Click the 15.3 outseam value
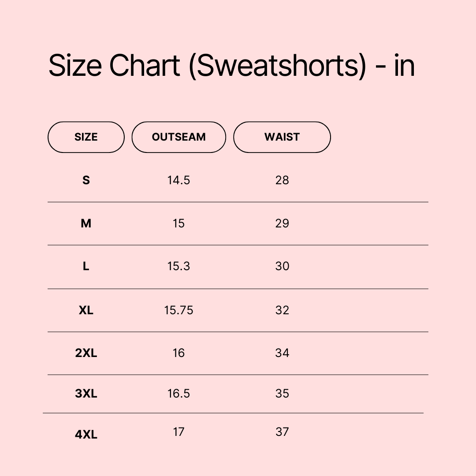 [x=178, y=266]
